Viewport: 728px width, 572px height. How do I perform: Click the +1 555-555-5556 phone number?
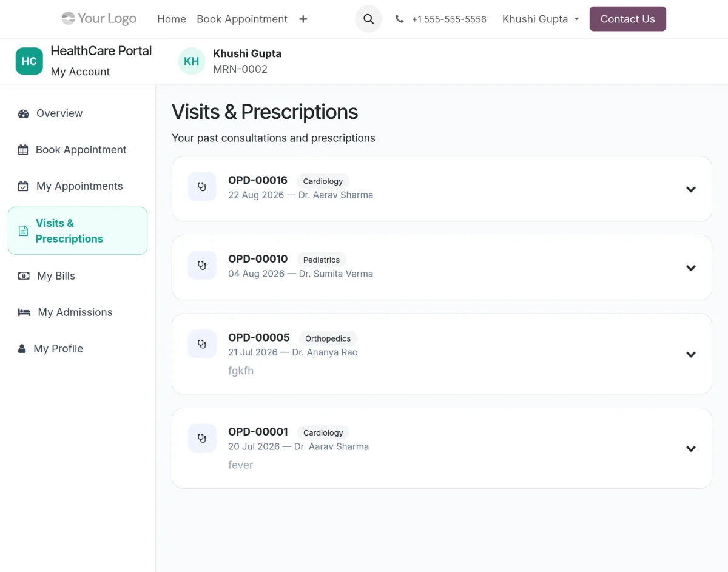(x=449, y=19)
